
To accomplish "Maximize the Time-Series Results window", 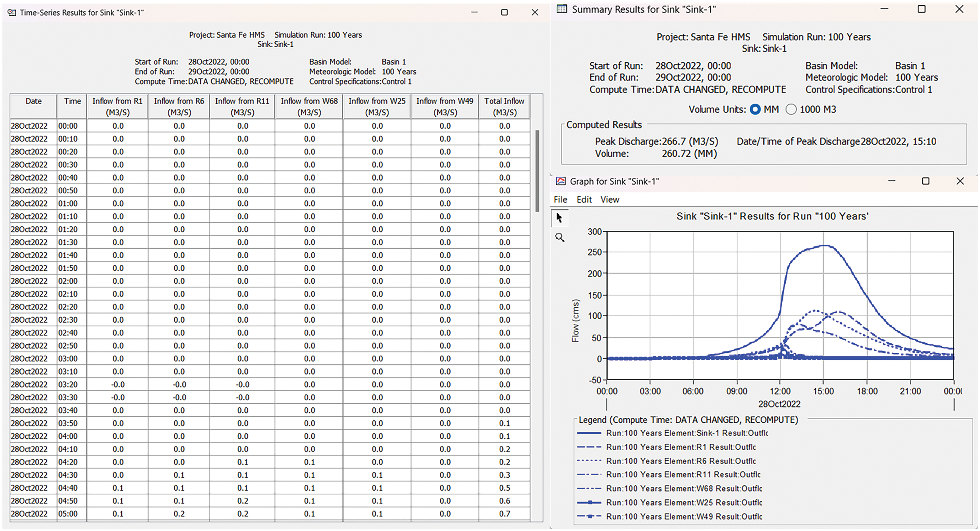I will (x=505, y=13).
